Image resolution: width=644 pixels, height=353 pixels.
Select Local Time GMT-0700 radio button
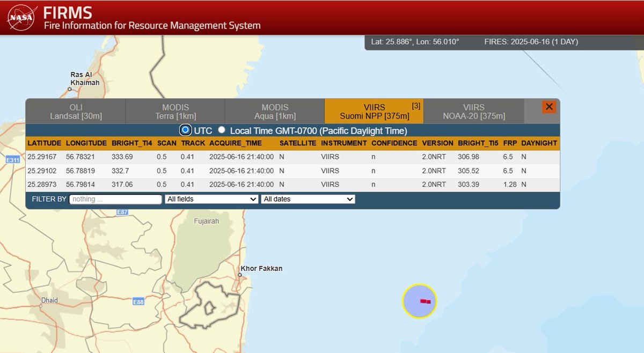[222, 130]
